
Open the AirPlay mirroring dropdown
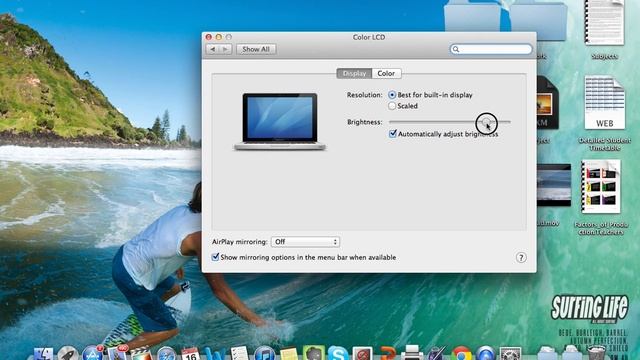pyautogui.click(x=305, y=242)
